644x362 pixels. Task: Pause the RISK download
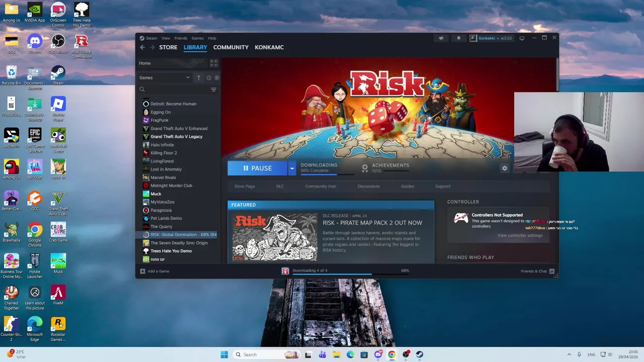(x=257, y=168)
